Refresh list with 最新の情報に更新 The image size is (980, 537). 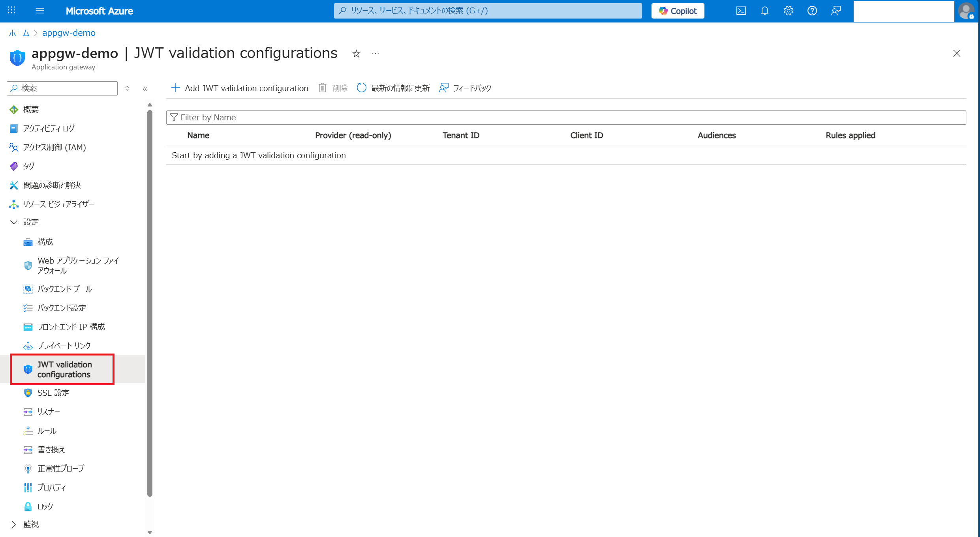[393, 88]
